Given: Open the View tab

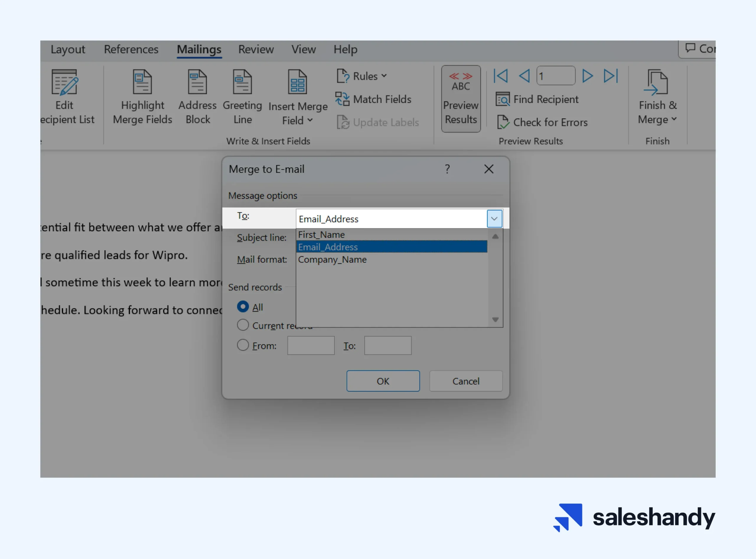Looking at the screenshot, I should click(x=304, y=49).
